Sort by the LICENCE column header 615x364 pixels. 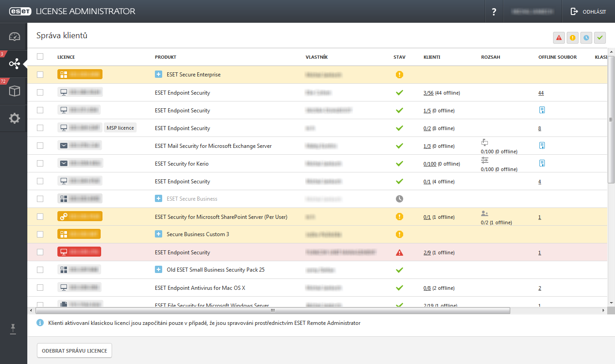(x=66, y=57)
